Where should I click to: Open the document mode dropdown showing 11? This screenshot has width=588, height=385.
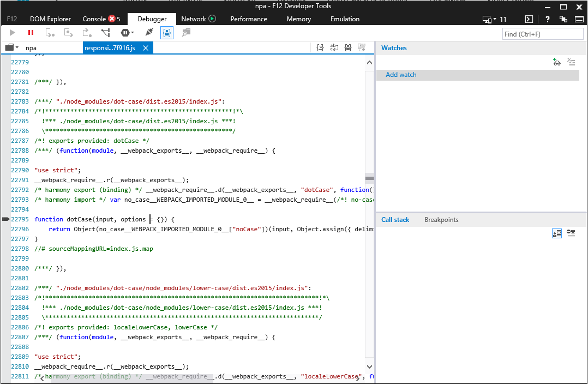coord(494,19)
